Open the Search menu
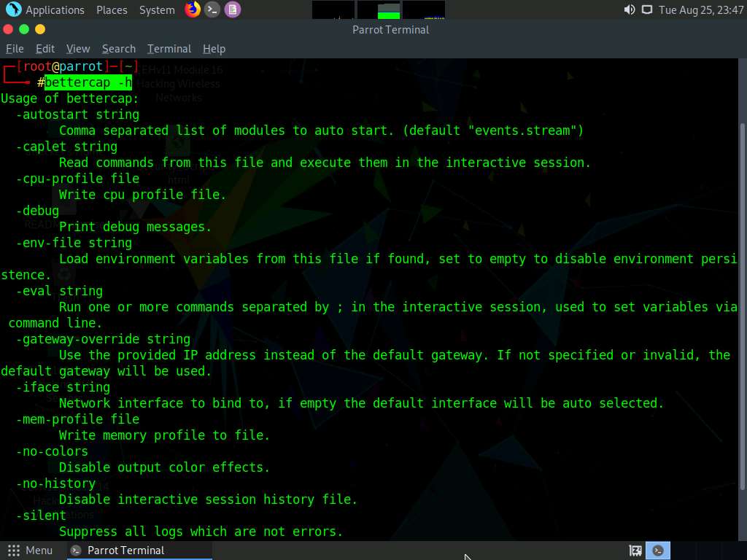The image size is (747, 560). (x=119, y=49)
